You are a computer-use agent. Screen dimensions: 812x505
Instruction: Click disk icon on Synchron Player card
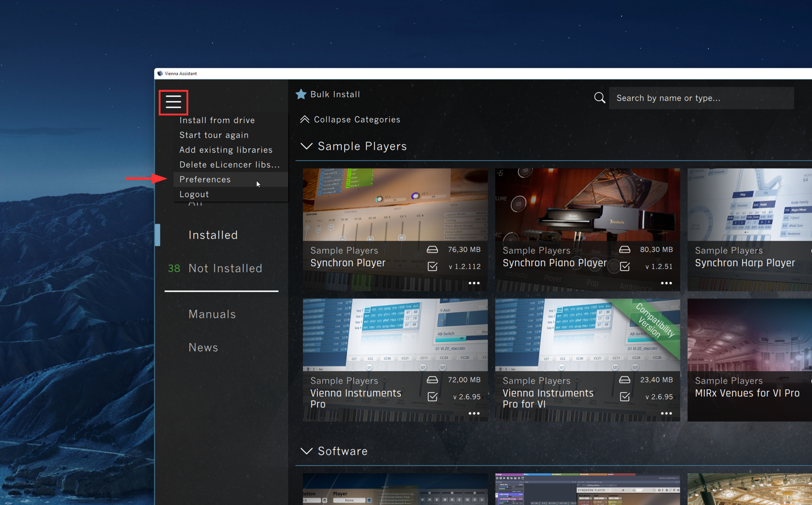coord(432,250)
